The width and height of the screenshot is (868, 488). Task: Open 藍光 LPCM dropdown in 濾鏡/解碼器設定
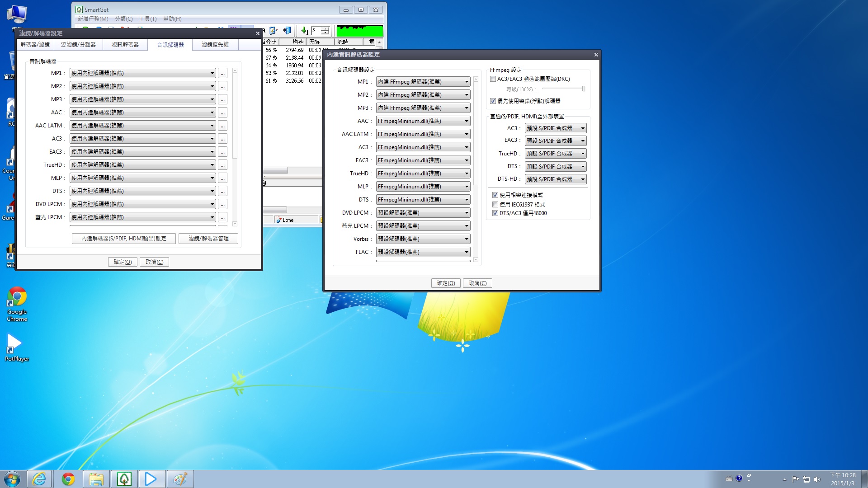click(143, 217)
